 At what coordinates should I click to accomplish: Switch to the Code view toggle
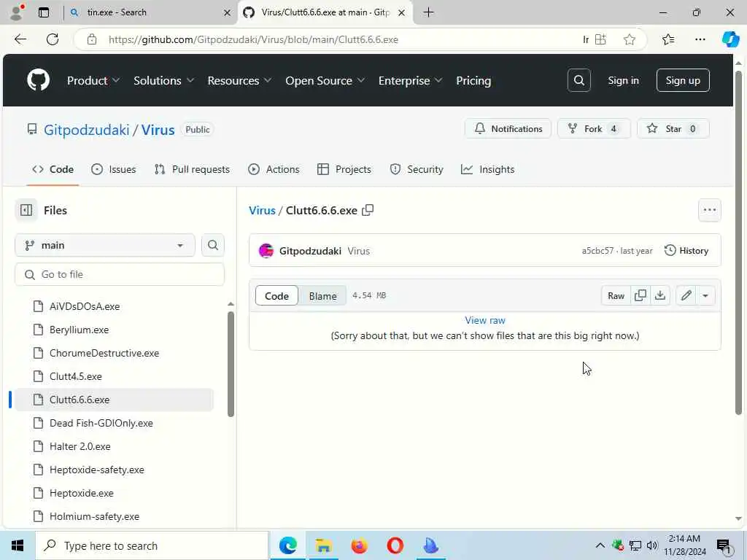tap(276, 296)
